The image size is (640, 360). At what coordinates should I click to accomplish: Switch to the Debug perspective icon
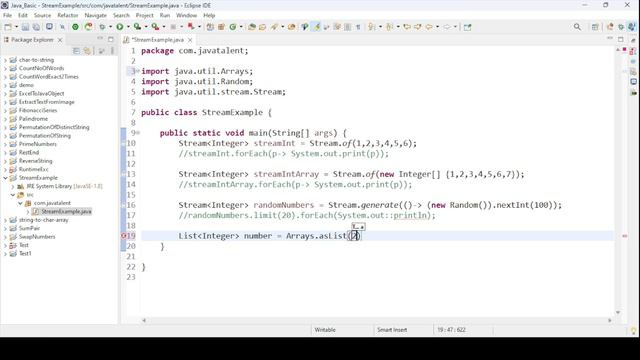[x=621, y=27]
